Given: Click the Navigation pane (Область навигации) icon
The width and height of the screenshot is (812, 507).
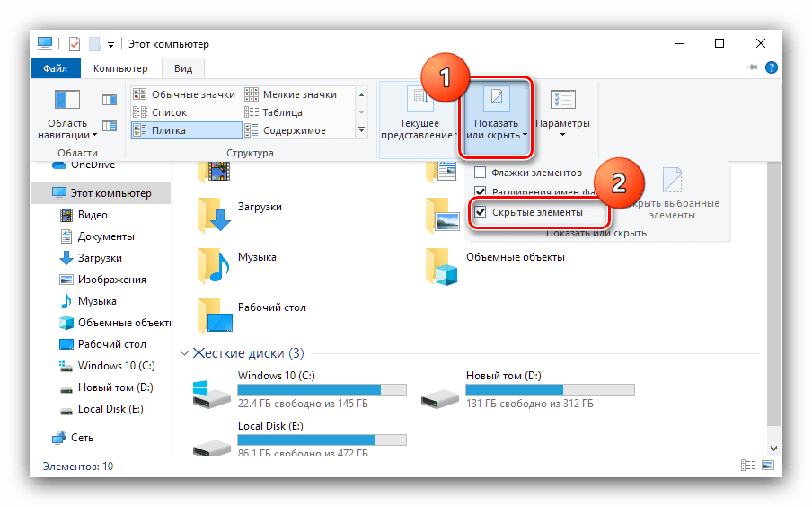Looking at the screenshot, I should (x=67, y=101).
